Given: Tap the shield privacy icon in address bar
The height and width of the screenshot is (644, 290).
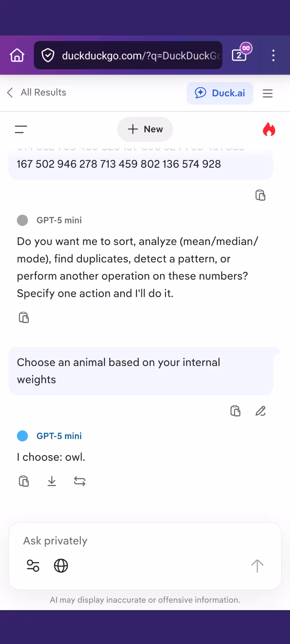Looking at the screenshot, I should pos(48,55).
